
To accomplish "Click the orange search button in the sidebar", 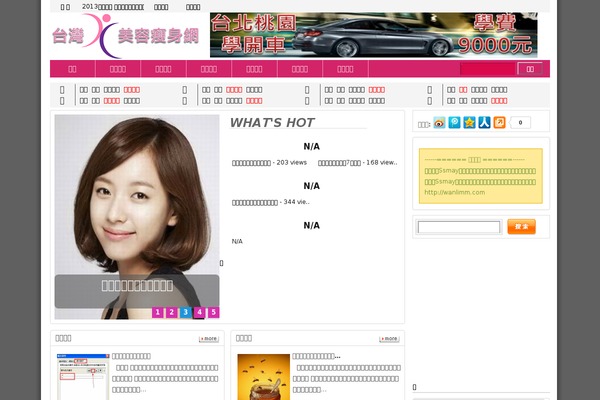I will (x=521, y=227).
